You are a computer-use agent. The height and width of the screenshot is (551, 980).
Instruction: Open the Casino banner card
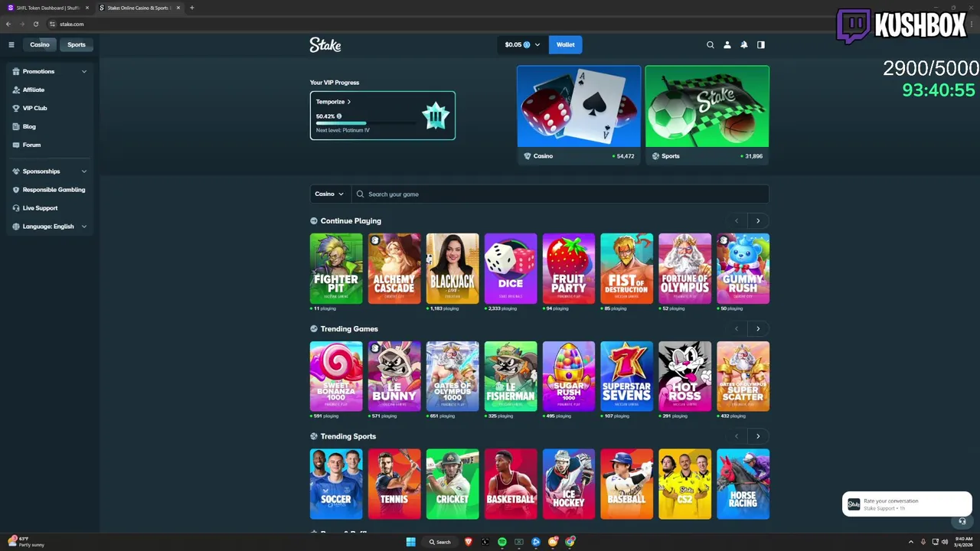pos(579,114)
